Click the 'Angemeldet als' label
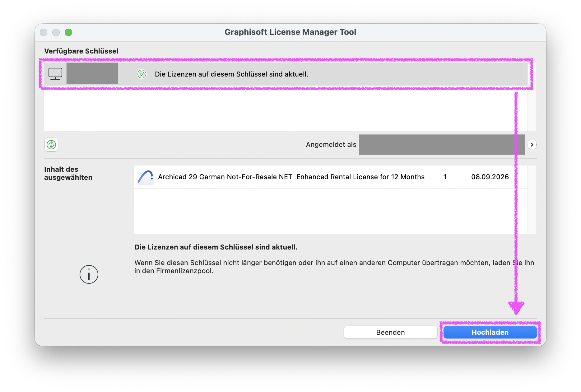 tap(331, 145)
